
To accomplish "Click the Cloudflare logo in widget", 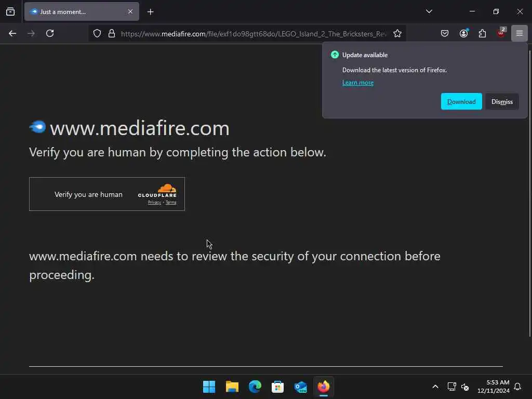I will tap(157, 191).
